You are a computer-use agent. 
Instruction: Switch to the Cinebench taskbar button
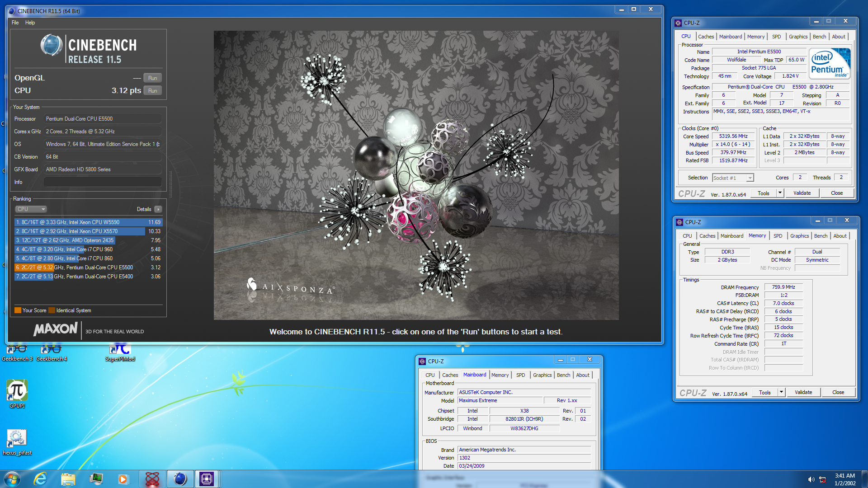coord(180,479)
